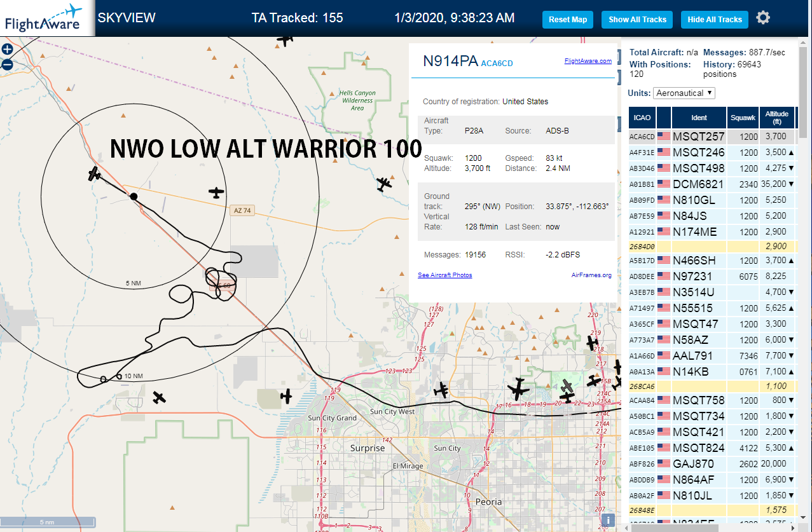Click the SKYVIEW title in the header
The image size is (812, 532).
coord(127,18)
